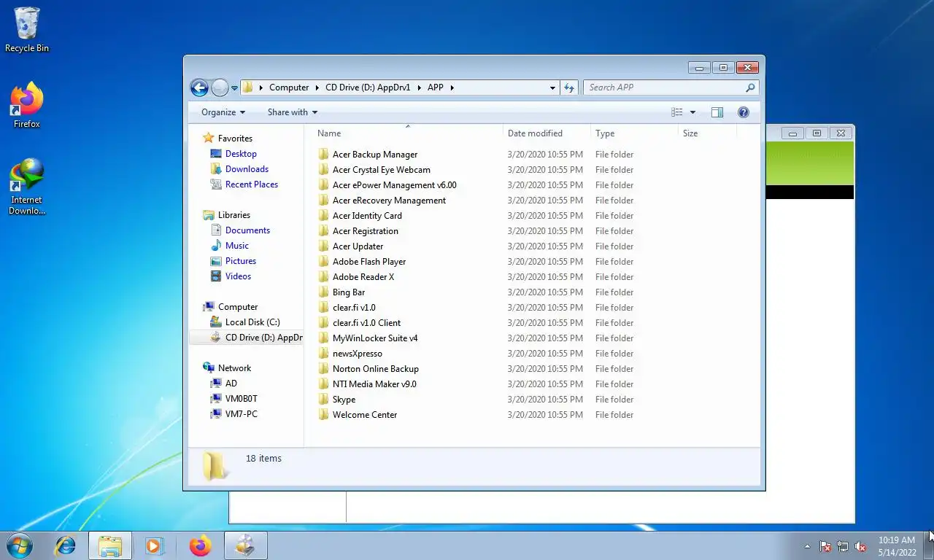Toggle the preview pane button
The height and width of the screenshot is (560, 934).
(717, 112)
